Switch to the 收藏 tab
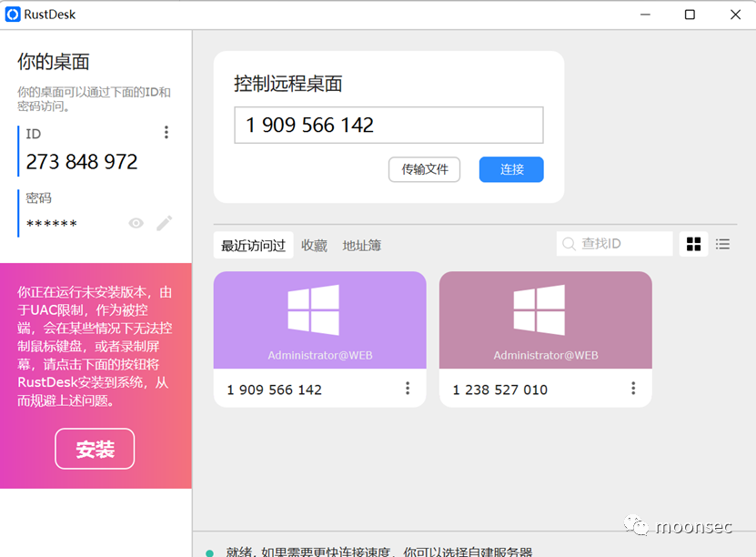 [314, 246]
